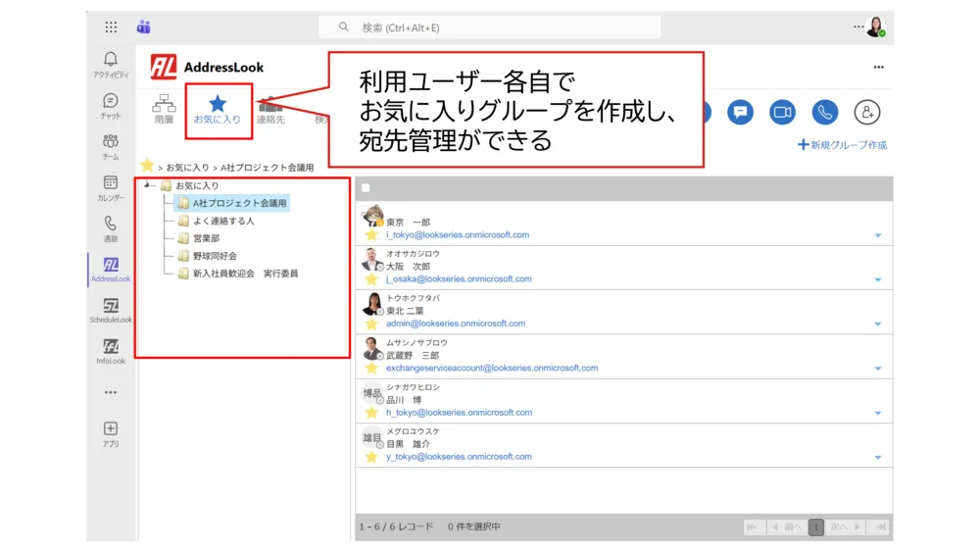
Task: Open email y_tokyo@lookseries.onmicrosoft.com
Action: coord(459,456)
